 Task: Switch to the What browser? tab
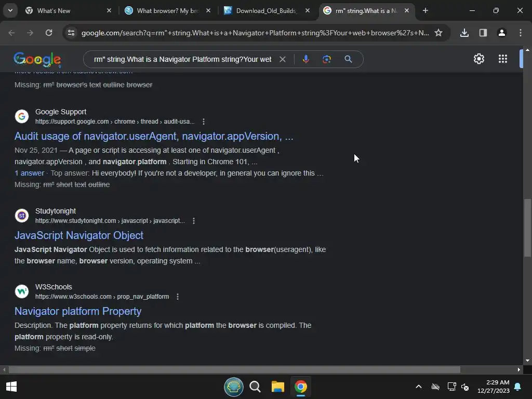click(168, 11)
